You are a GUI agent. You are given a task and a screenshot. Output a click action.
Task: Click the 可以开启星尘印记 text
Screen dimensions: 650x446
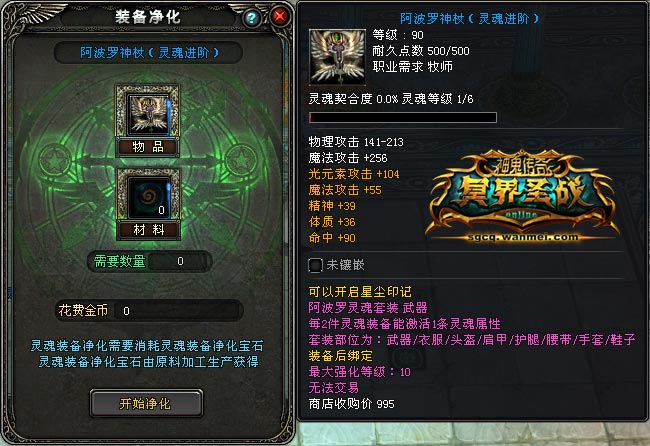(x=360, y=292)
